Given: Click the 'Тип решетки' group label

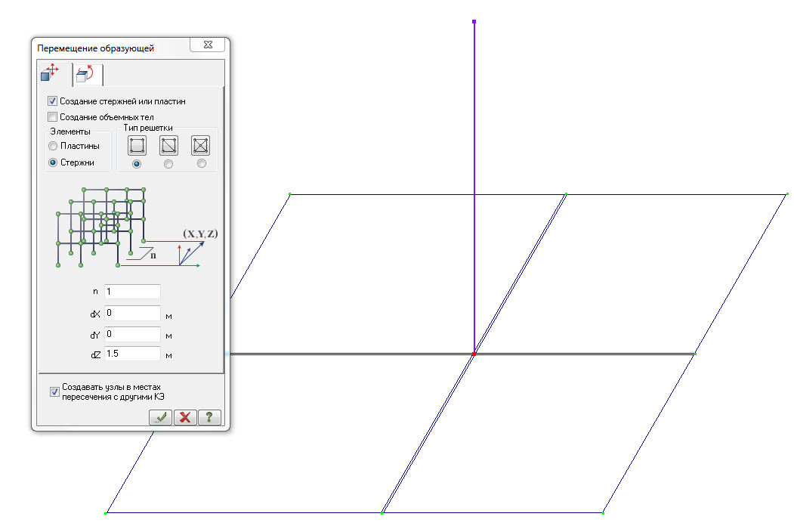Looking at the screenshot, I should click(x=148, y=128).
